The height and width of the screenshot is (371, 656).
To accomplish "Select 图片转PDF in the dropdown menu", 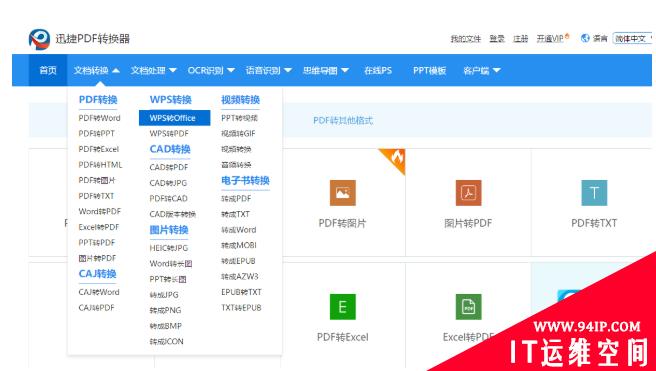I will pyautogui.click(x=97, y=258).
